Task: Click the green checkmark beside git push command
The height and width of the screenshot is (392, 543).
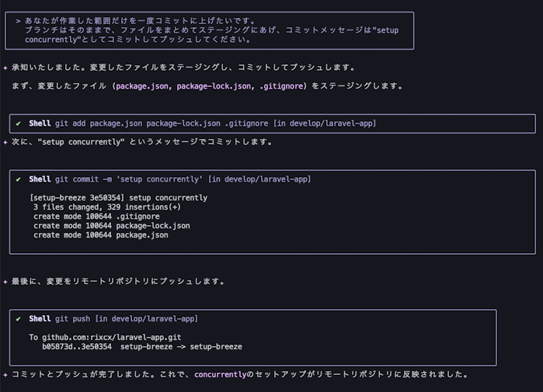Action: (x=19, y=319)
